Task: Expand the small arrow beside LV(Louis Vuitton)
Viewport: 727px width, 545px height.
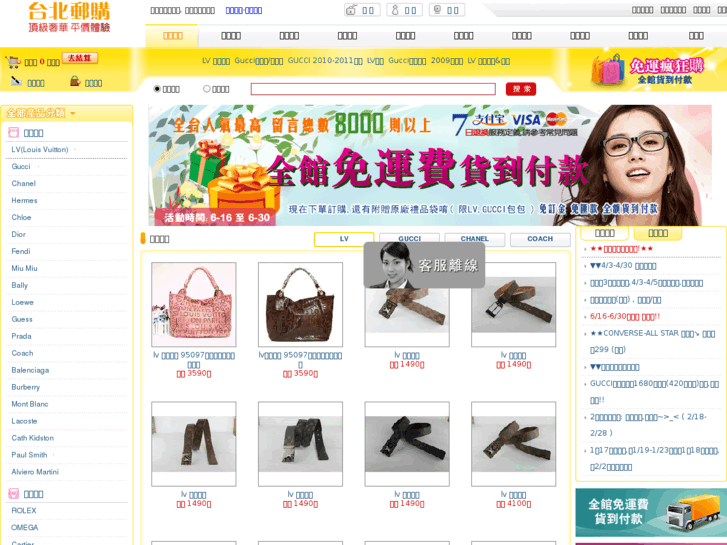Action: point(75,149)
